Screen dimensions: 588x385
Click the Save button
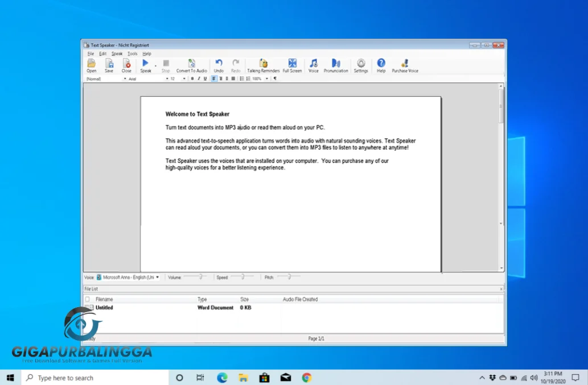click(109, 64)
